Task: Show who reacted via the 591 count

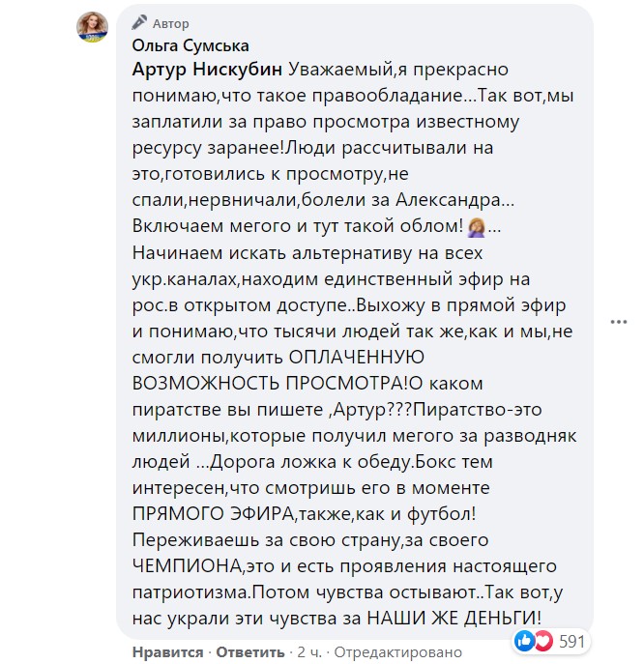Action: (x=573, y=640)
